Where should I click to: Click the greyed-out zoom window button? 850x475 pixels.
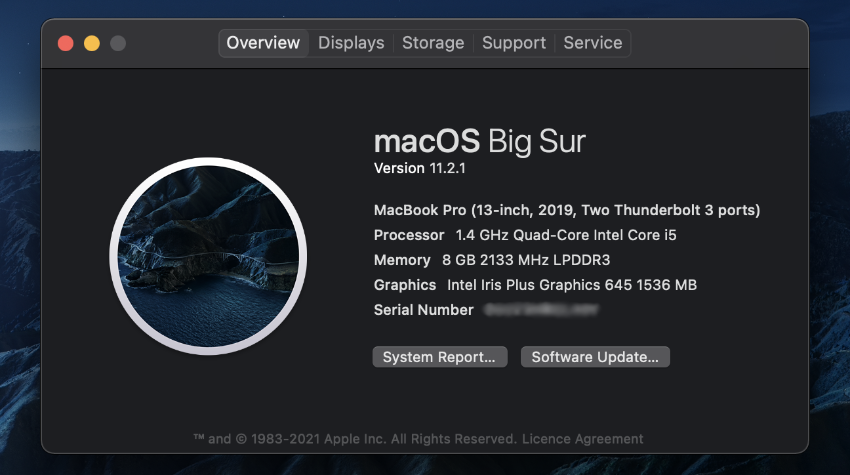pos(118,43)
